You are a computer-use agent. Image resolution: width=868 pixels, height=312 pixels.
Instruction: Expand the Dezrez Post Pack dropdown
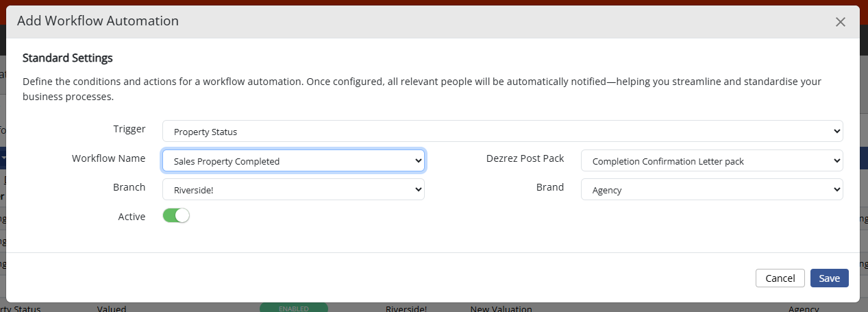coord(711,161)
